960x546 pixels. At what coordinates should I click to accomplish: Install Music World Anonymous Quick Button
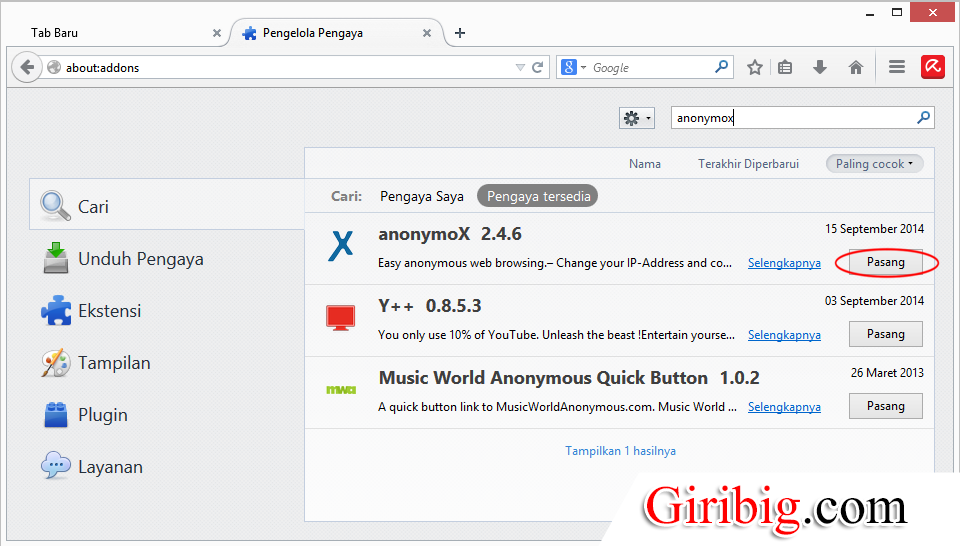(x=885, y=406)
